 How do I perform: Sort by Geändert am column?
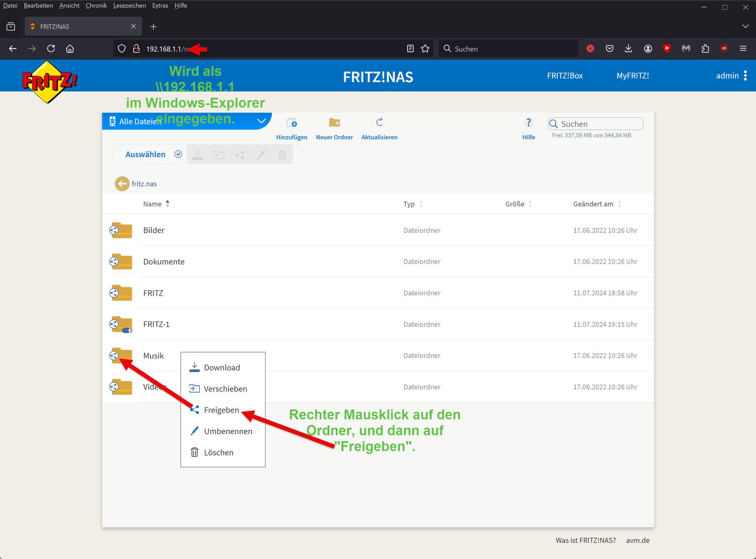(x=597, y=204)
